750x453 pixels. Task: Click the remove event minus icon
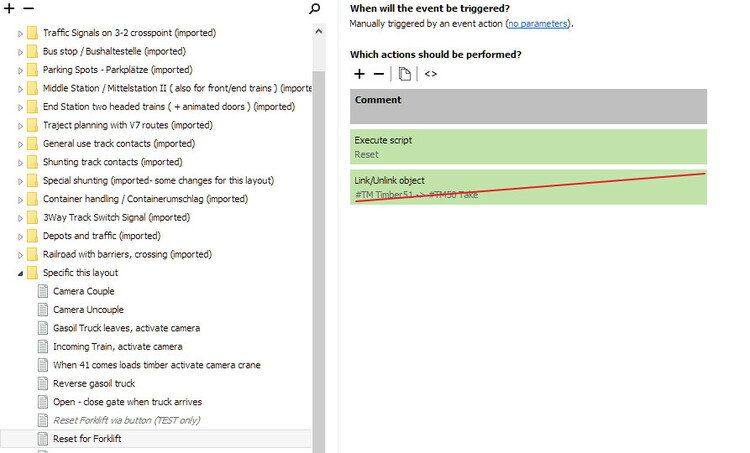pos(28,8)
